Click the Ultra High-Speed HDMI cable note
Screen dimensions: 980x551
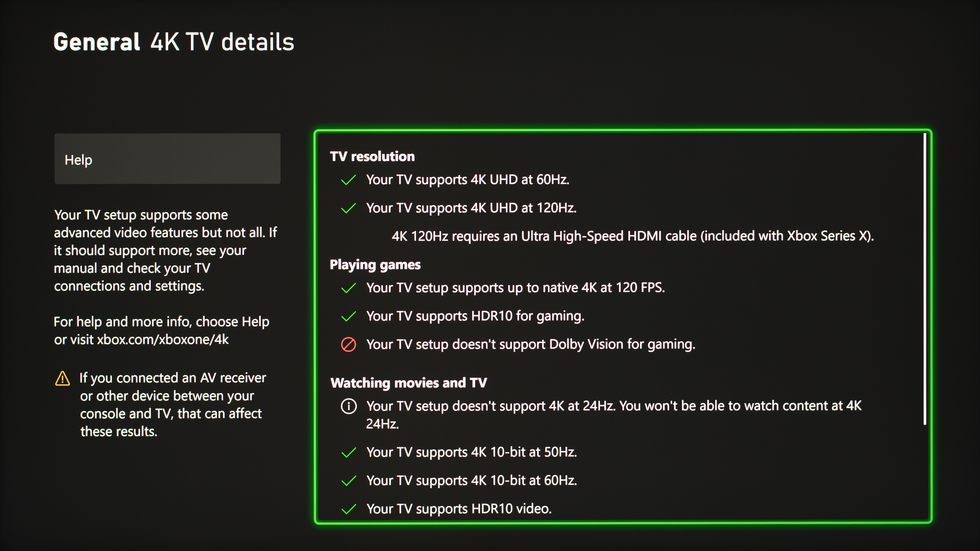click(x=633, y=236)
